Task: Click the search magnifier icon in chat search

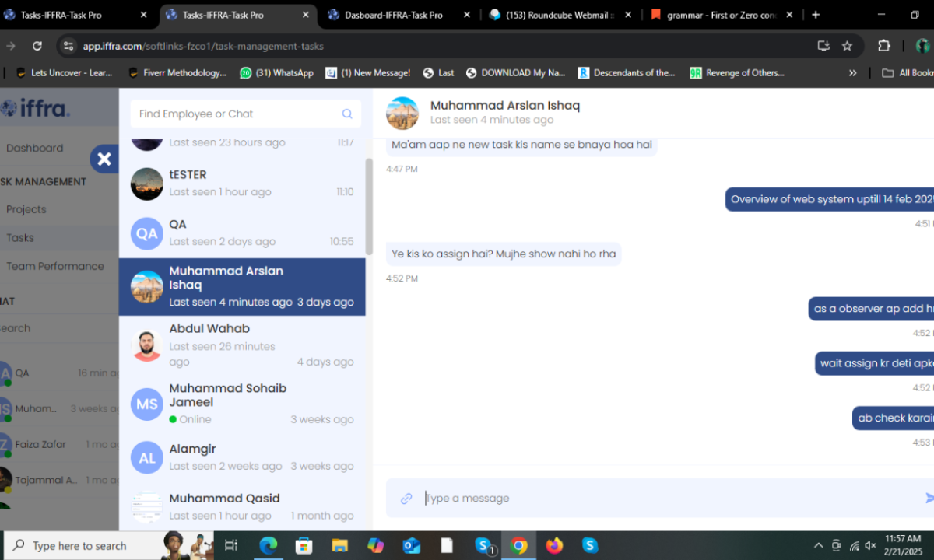Action: 347,114
